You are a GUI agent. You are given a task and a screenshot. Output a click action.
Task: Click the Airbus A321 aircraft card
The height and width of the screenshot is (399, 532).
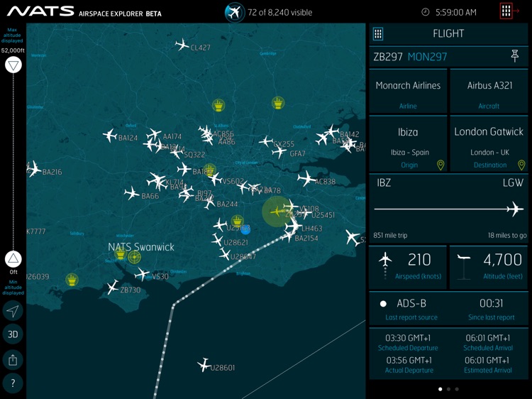click(489, 91)
